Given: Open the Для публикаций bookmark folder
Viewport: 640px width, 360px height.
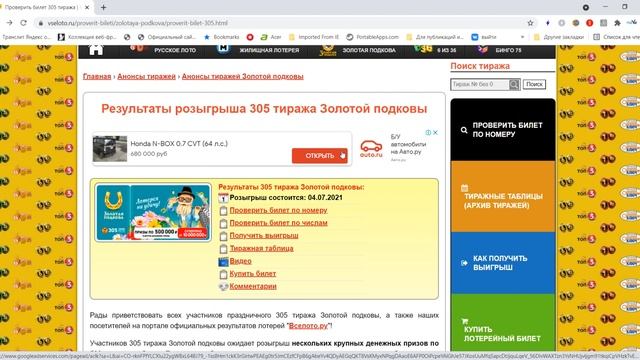Looking at the screenshot, I should click(x=435, y=37).
